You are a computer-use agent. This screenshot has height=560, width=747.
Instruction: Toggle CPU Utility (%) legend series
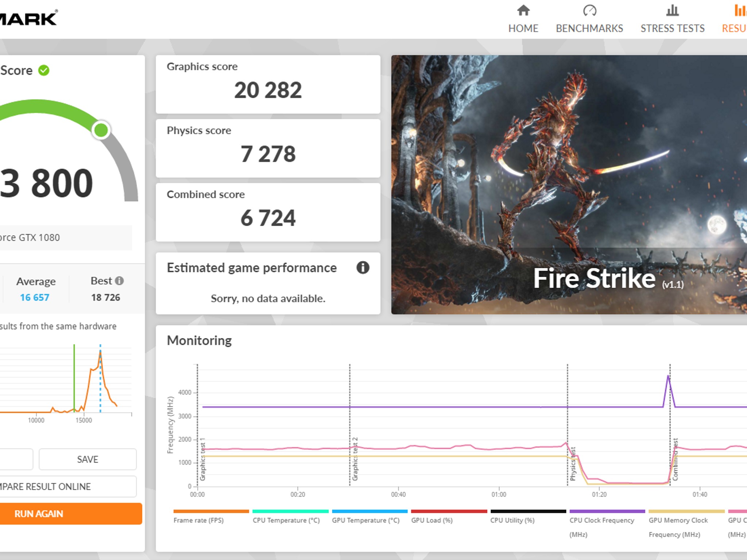[x=528, y=516]
